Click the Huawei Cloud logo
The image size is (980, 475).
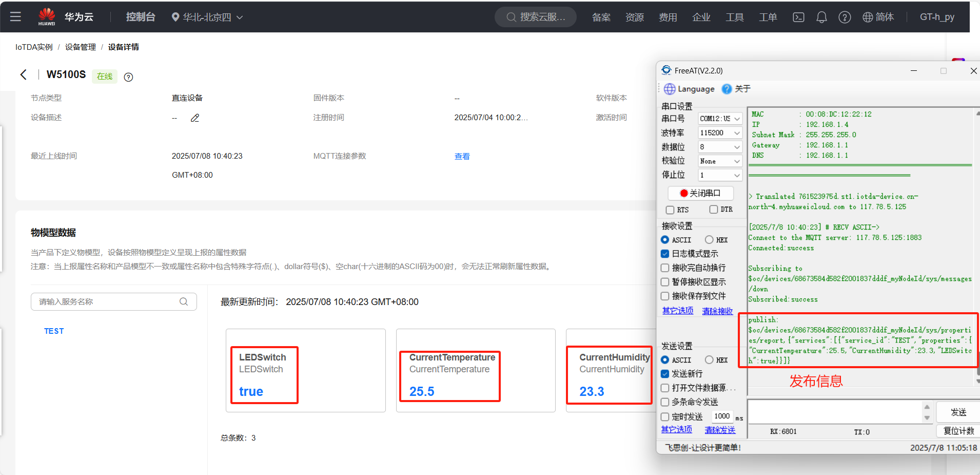47,16
